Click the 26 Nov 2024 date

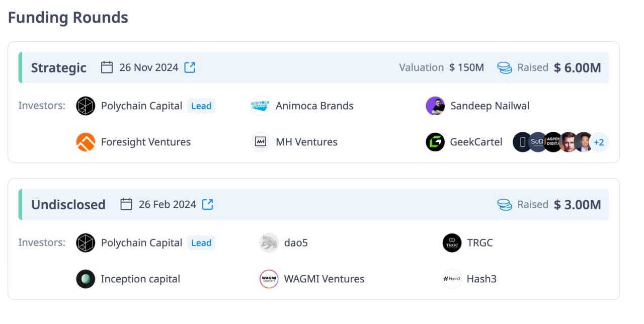(x=148, y=67)
